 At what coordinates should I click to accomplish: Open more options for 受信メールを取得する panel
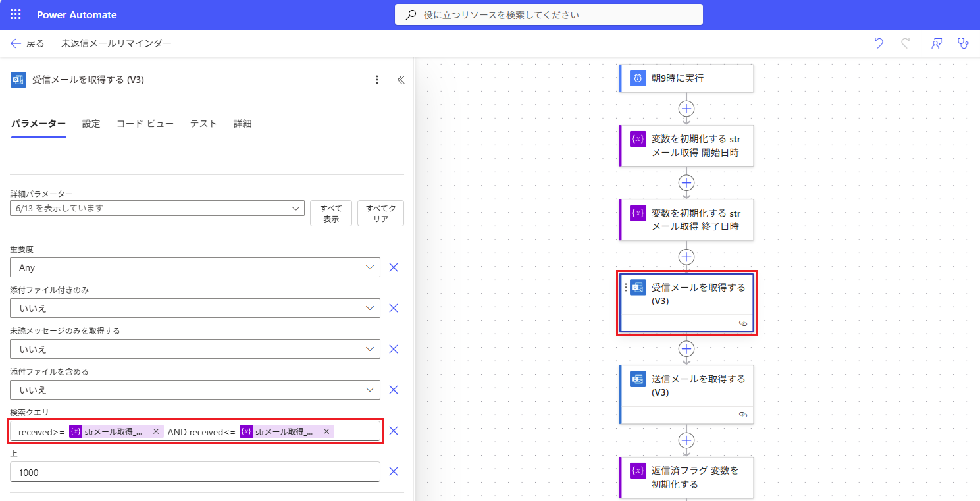click(377, 80)
